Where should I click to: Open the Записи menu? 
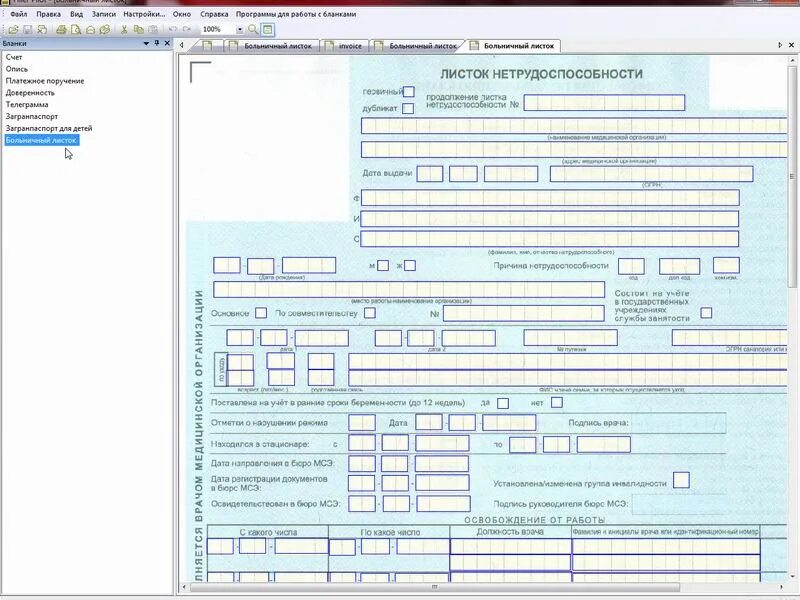point(104,14)
